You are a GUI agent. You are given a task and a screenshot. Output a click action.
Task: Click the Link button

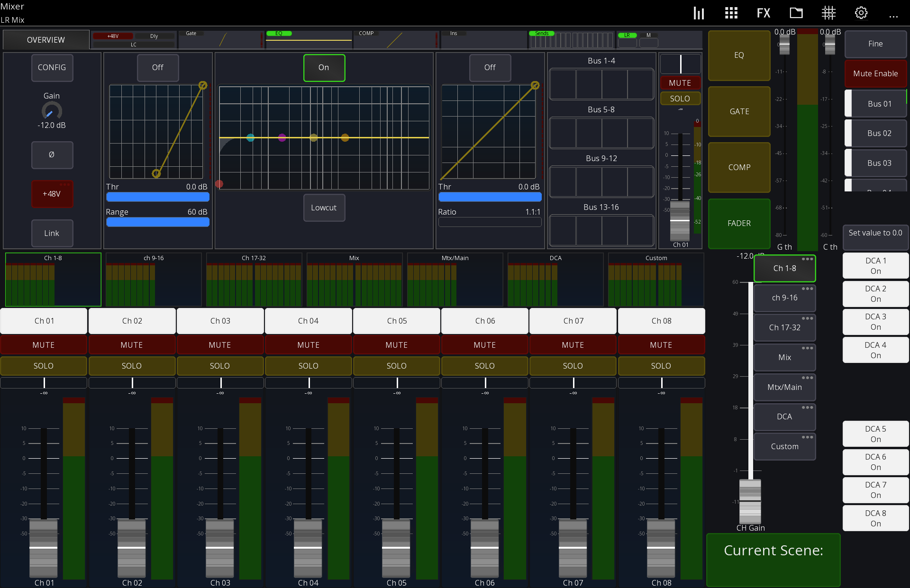pyautogui.click(x=52, y=233)
